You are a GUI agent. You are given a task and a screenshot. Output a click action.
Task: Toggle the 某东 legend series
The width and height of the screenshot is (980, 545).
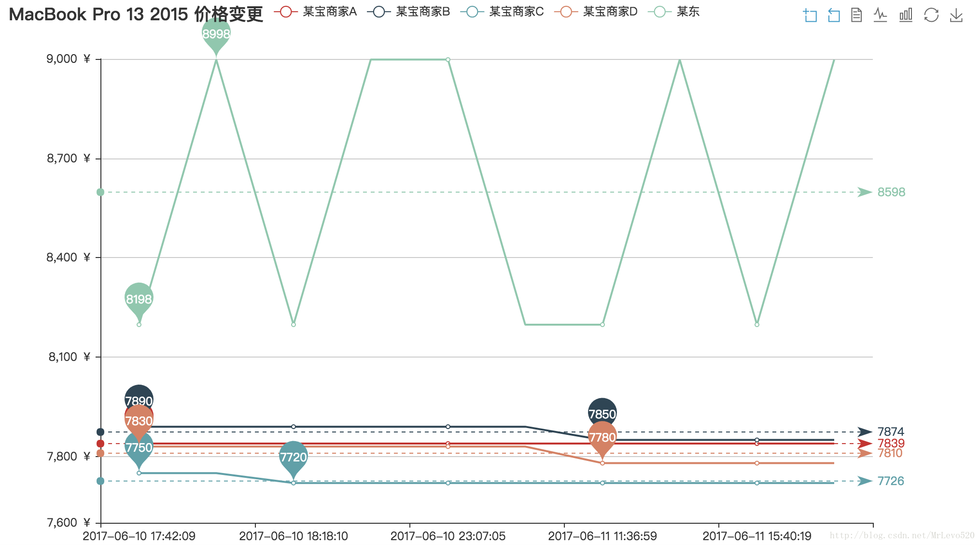coord(674,12)
